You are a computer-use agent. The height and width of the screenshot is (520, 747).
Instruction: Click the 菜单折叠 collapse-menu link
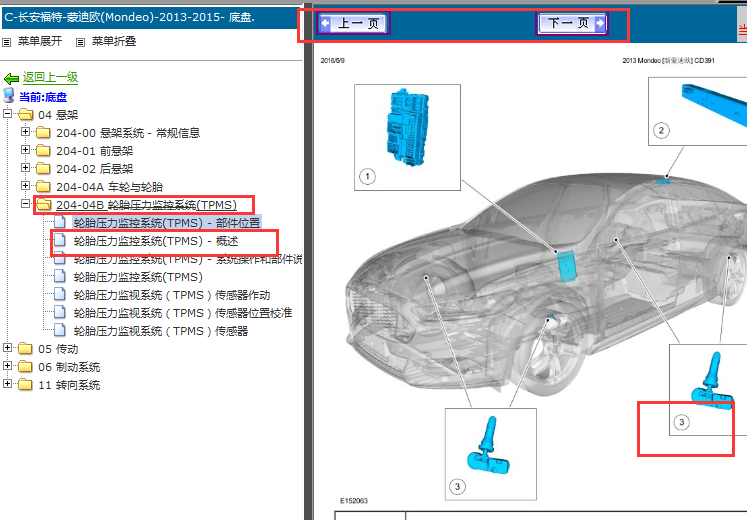(114, 41)
